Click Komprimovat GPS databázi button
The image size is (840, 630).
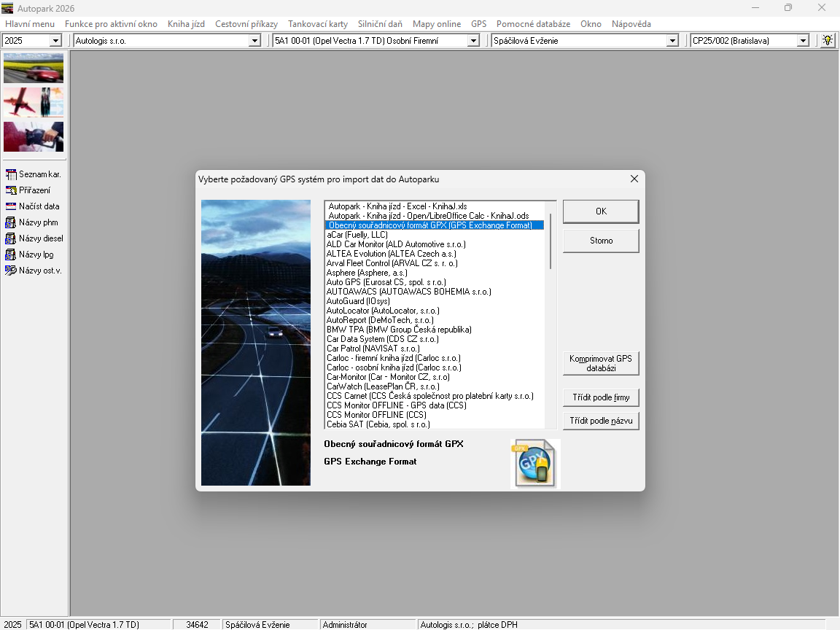click(x=601, y=363)
